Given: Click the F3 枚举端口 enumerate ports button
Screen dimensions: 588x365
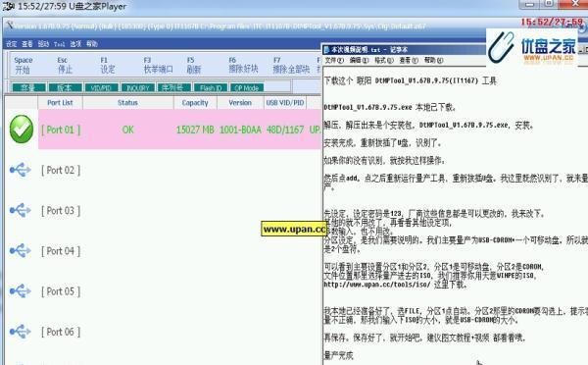Looking at the screenshot, I should [x=158, y=65].
